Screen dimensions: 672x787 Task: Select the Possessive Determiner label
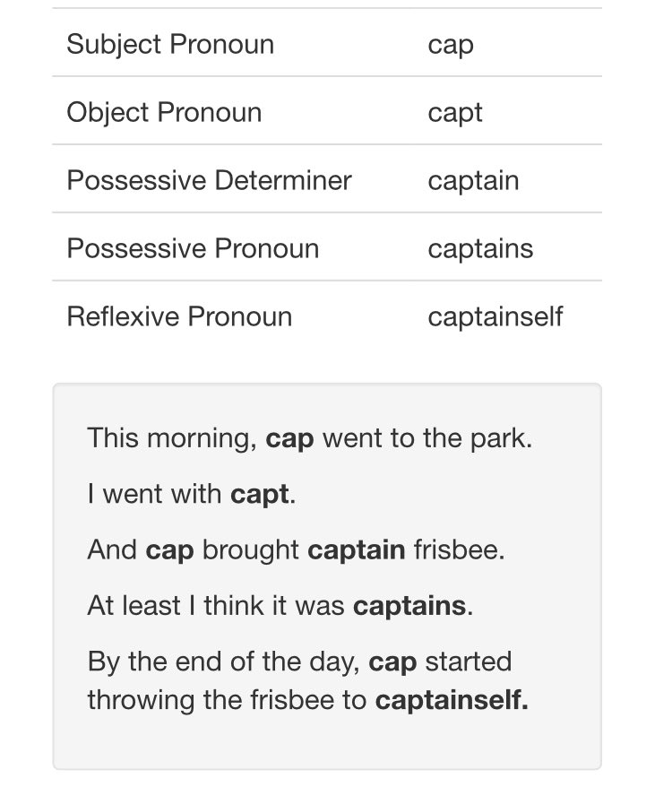point(210,180)
